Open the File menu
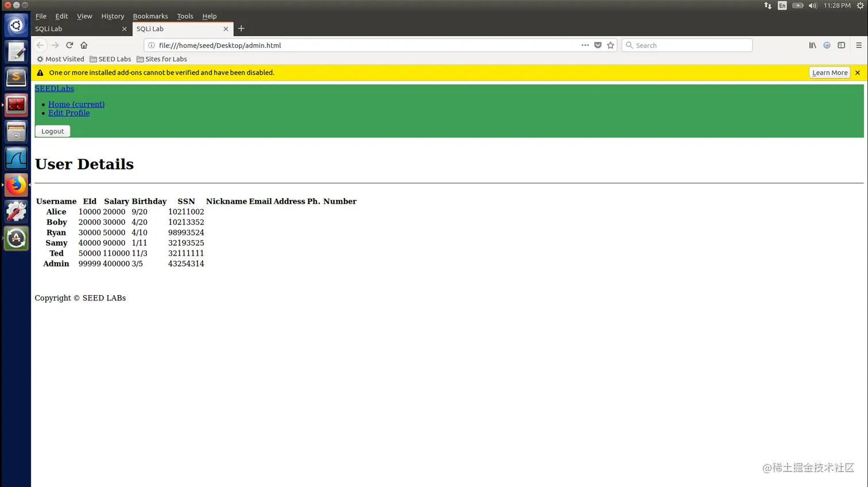The height and width of the screenshot is (487, 868). [x=41, y=16]
